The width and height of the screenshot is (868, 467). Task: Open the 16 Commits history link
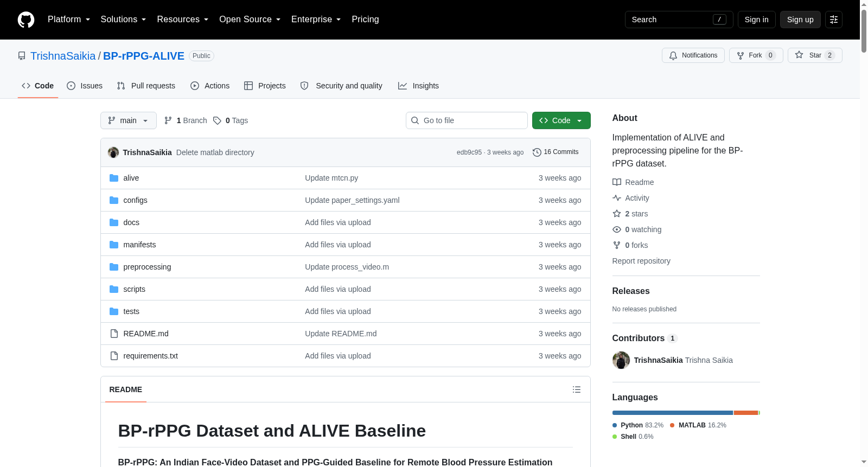[x=556, y=152]
